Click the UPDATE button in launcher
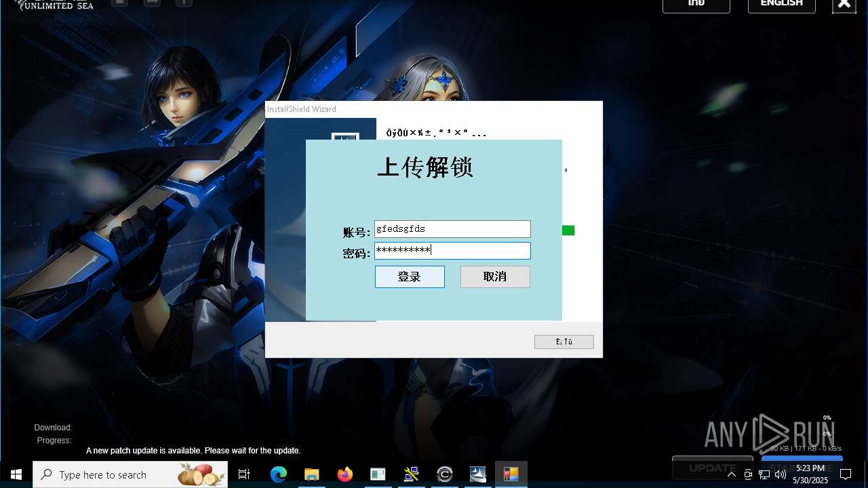 click(713, 468)
